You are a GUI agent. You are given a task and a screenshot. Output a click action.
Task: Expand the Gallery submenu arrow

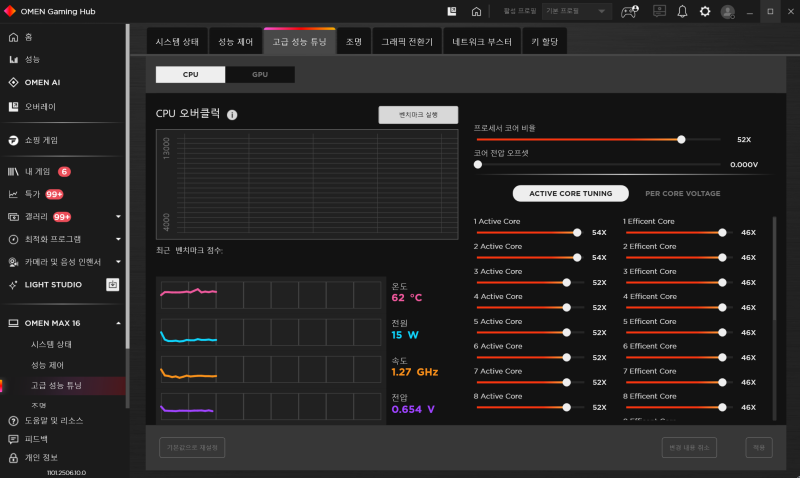(x=118, y=217)
